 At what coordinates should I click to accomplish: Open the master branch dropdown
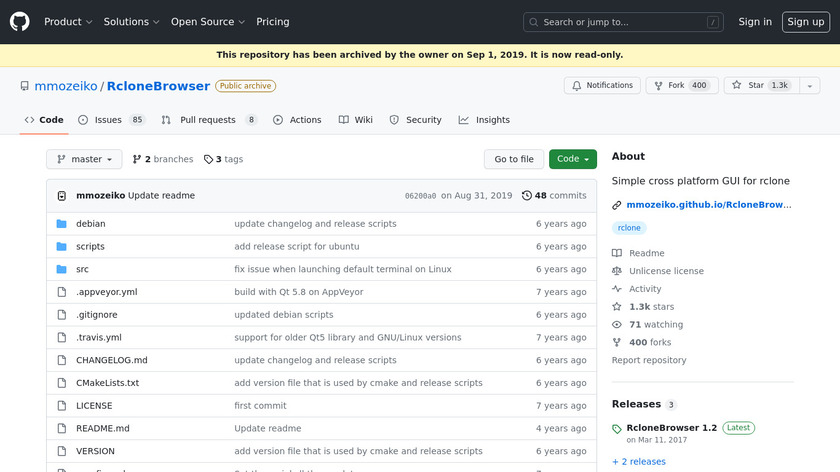pos(84,159)
